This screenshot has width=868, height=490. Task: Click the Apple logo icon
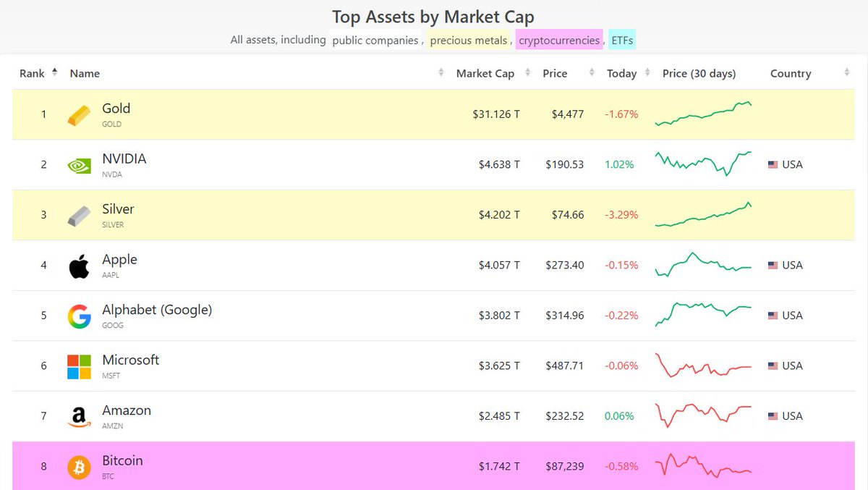coord(80,266)
